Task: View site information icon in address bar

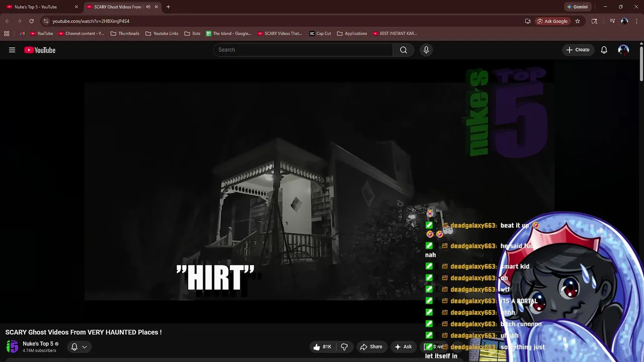Action: click(46, 21)
